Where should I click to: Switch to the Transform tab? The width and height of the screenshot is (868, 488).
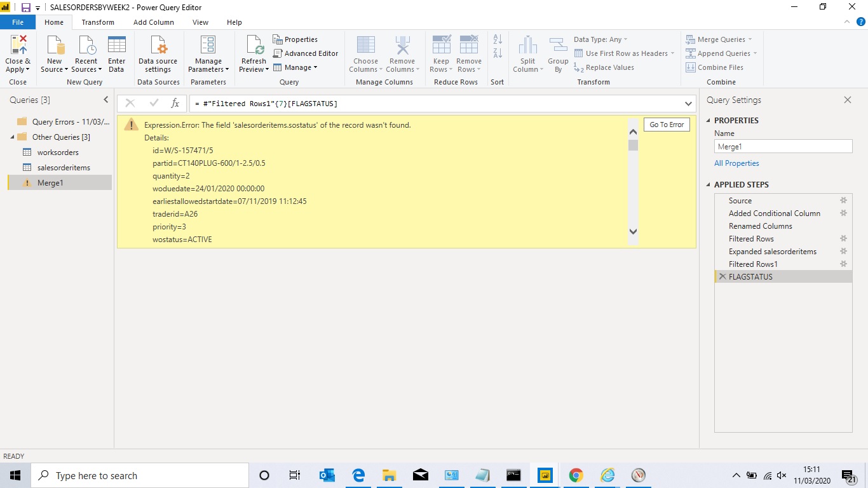click(98, 22)
